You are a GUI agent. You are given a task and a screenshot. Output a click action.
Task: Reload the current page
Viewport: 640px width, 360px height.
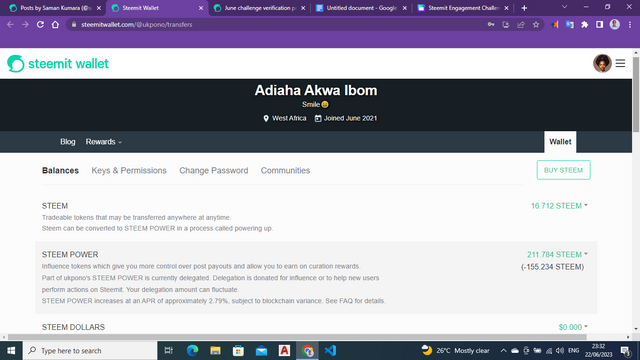pyautogui.click(x=40, y=24)
